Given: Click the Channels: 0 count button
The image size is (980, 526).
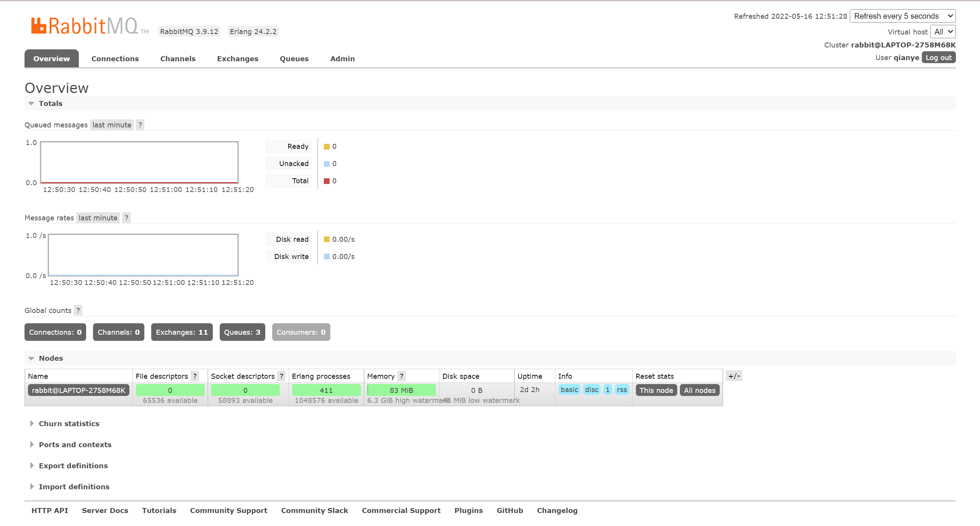Looking at the screenshot, I should 119,332.
